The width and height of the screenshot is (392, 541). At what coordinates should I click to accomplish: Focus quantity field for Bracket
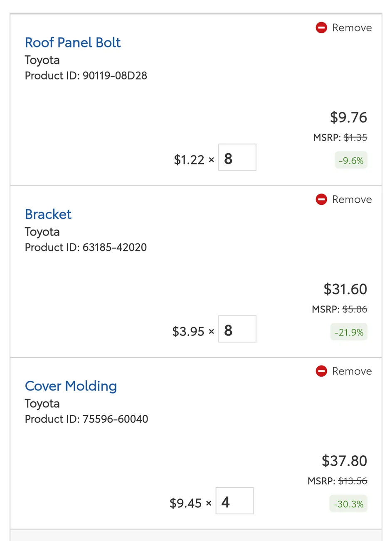pos(237,329)
